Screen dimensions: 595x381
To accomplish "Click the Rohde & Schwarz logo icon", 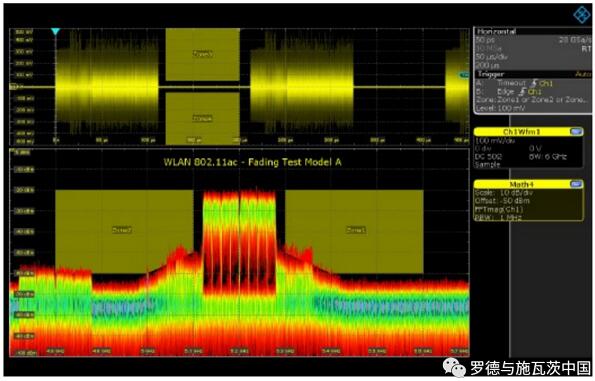I will (582, 15).
